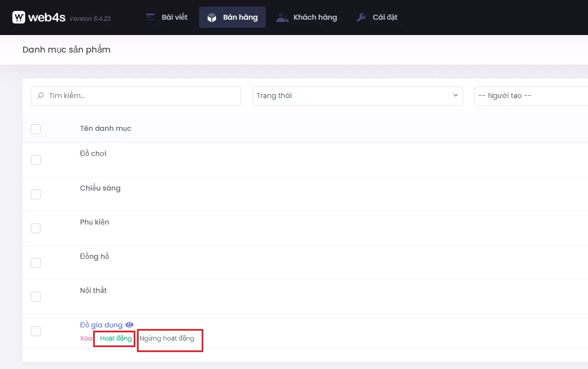Click the web4s logo icon
Viewport: 588px width, 369px height.
coord(19,18)
